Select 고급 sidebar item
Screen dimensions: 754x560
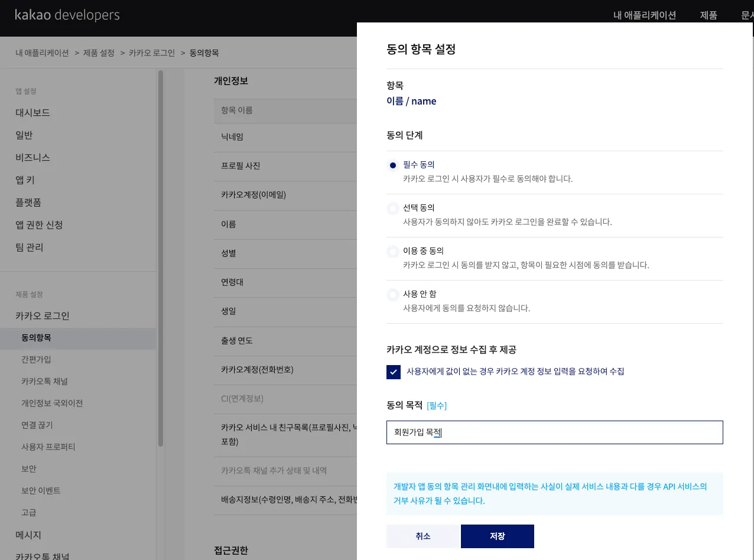(x=29, y=513)
